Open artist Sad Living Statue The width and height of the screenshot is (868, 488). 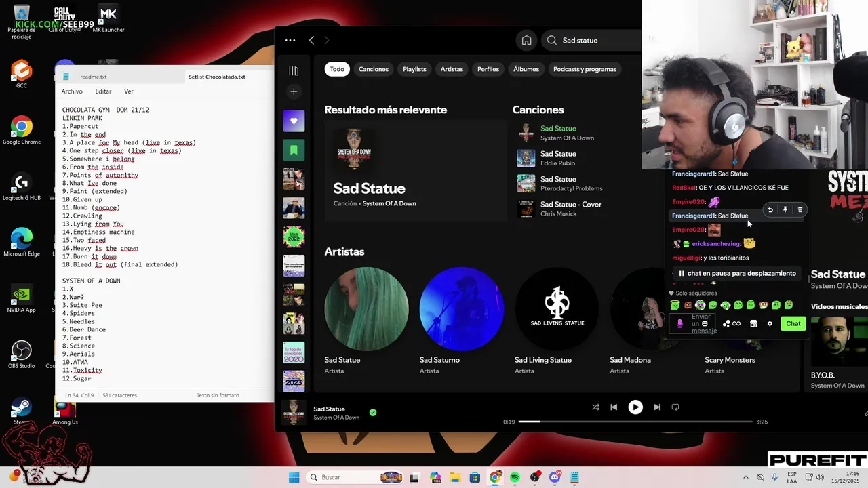click(557, 309)
